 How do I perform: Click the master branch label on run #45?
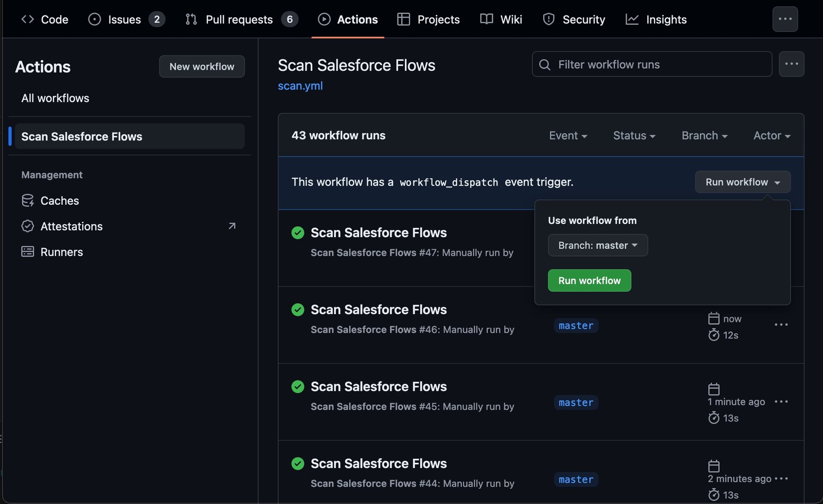click(576, 403)
